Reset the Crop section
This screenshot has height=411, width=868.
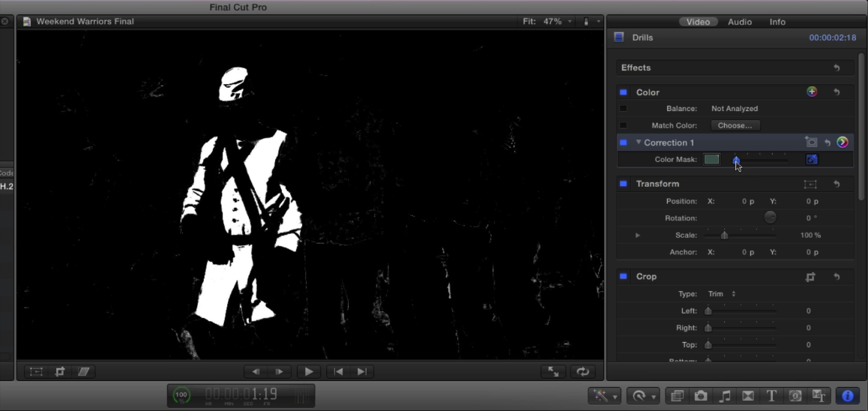(x=837, y=277)
